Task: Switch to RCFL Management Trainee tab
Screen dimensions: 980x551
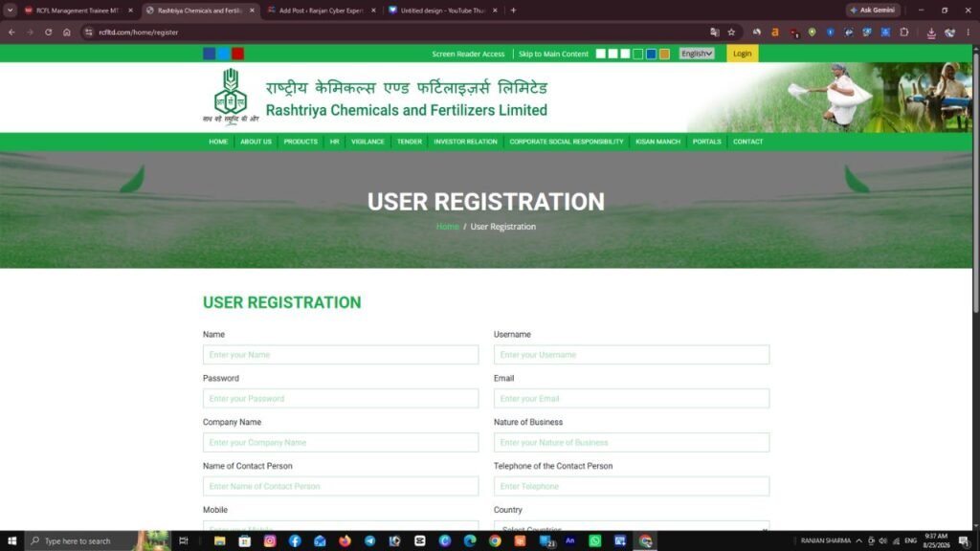Action: coord(77,10)
